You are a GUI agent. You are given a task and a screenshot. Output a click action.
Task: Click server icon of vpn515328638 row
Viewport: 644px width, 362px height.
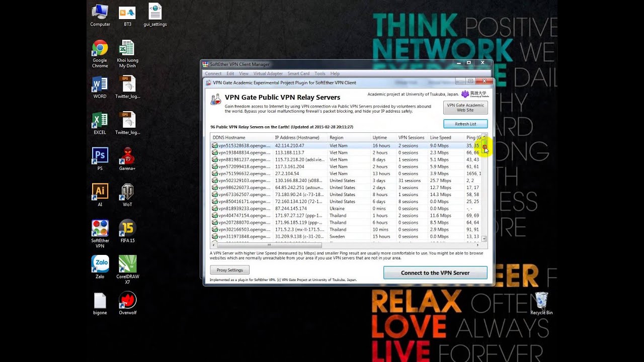click(214, 145)
